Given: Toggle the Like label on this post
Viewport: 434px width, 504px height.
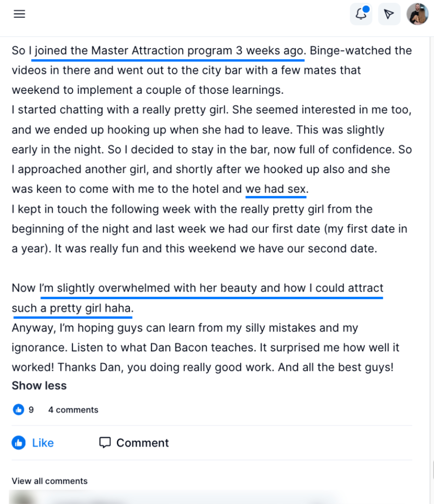Looking at the screenshot, I should pyautogui.click(x=43, y=443).
